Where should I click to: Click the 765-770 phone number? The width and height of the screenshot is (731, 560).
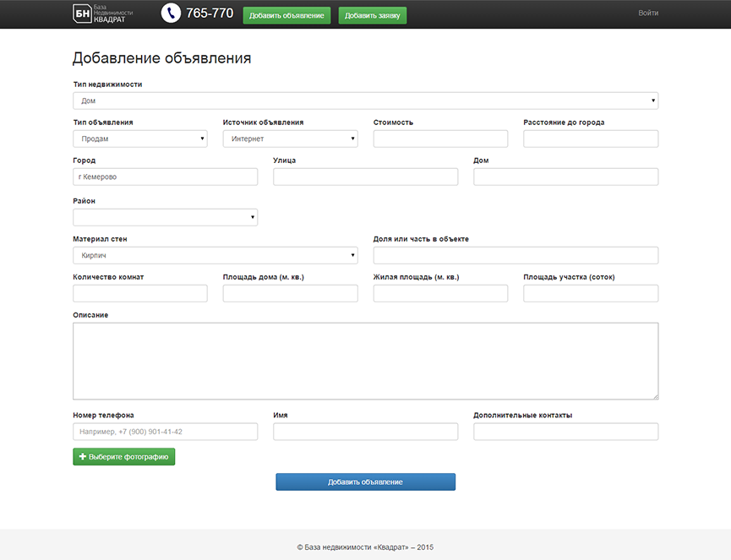[x=210, y=13]
